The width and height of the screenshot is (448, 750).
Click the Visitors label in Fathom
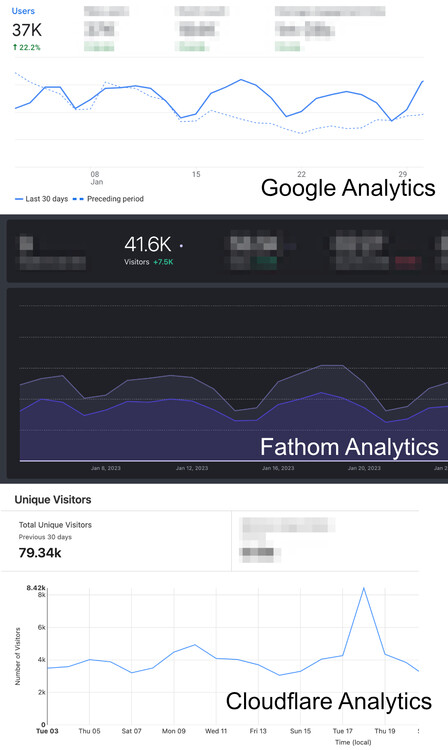137,262
